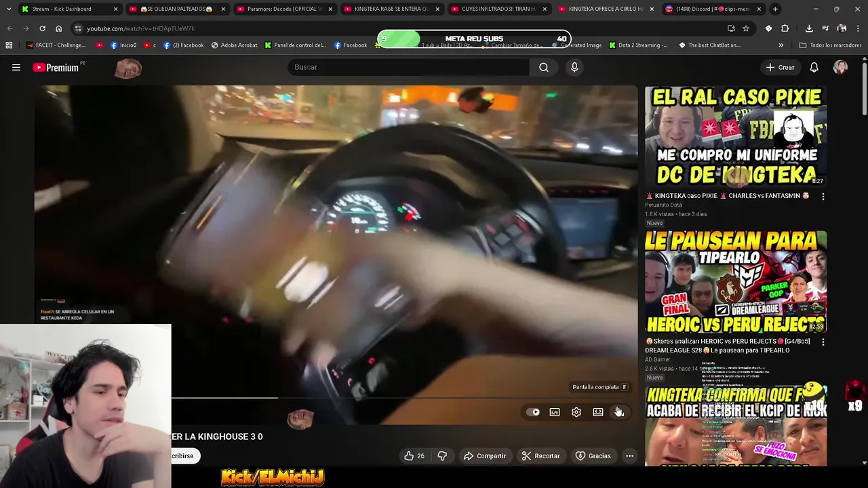Open media controls icon in toolbar
The image size is (868, 488).
[x=825, y=28]
